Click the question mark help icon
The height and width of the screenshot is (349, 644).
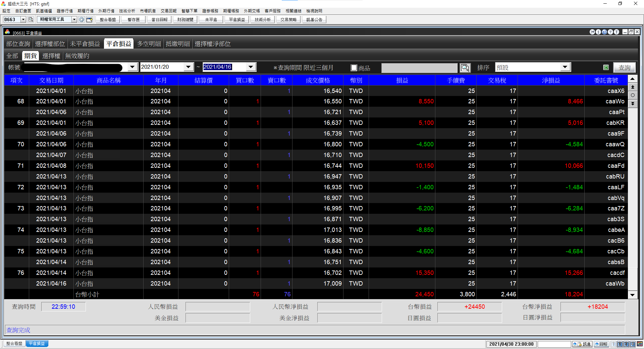(x=610, y=32)
